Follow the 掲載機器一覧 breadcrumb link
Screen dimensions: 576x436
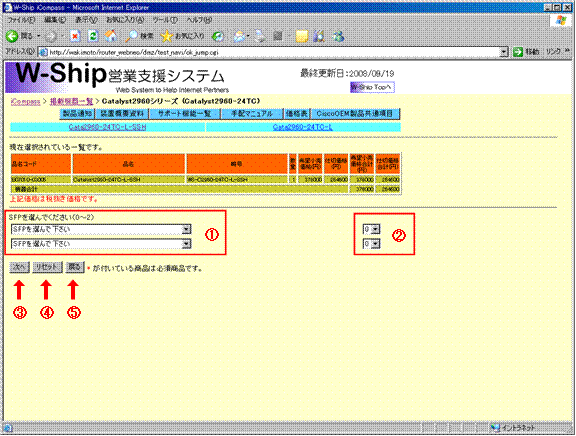click(x=71, y=101)
